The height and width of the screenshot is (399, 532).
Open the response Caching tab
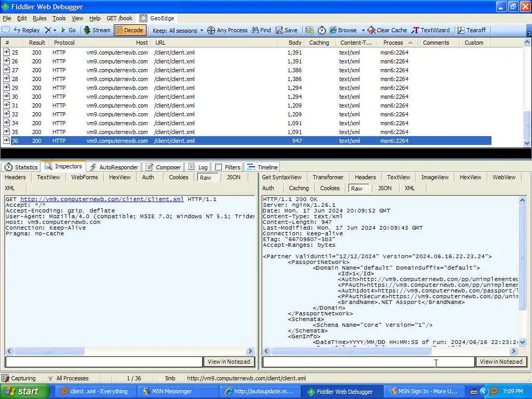pos(299,188)
